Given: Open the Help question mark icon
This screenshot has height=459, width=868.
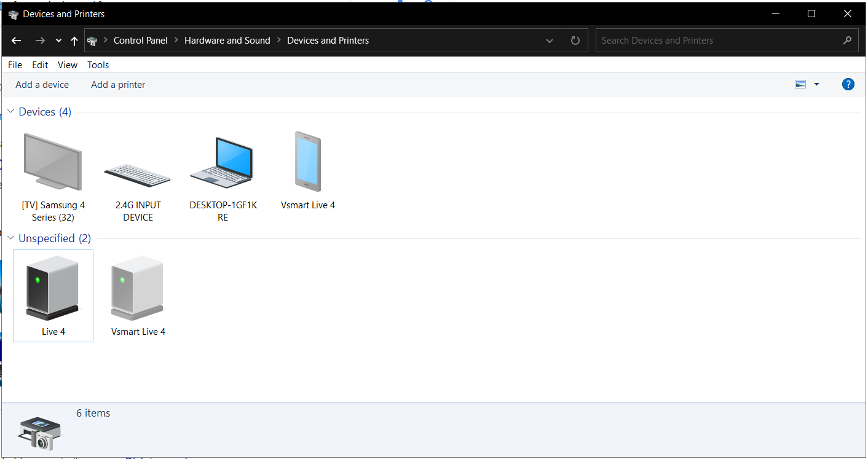Looking at the screenshot, I should pyautogui.click(x=848, y=85).
